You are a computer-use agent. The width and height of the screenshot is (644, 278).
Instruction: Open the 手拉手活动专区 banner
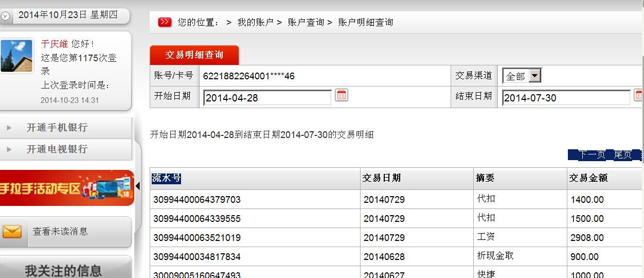pos(67,188)
